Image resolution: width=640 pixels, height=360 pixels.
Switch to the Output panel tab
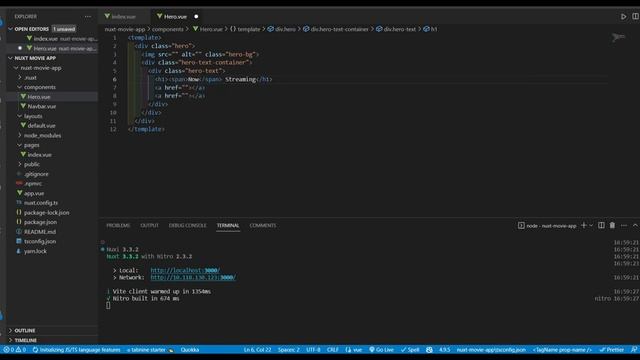149,225
